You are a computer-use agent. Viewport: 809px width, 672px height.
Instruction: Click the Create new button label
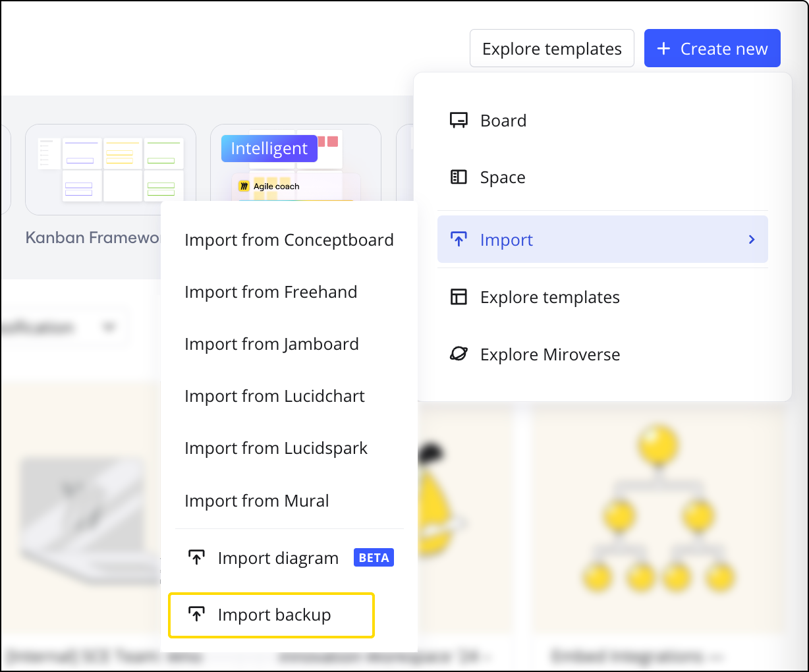coord(723,49)
